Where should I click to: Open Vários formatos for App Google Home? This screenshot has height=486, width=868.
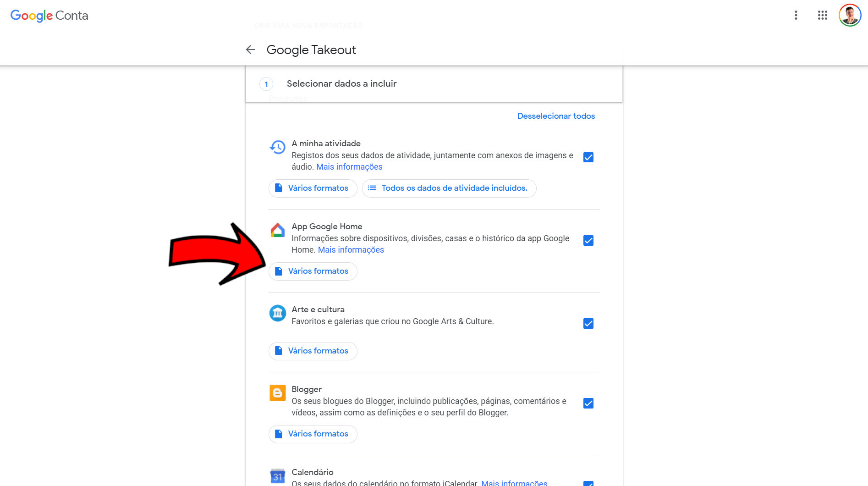click(313, 271)
